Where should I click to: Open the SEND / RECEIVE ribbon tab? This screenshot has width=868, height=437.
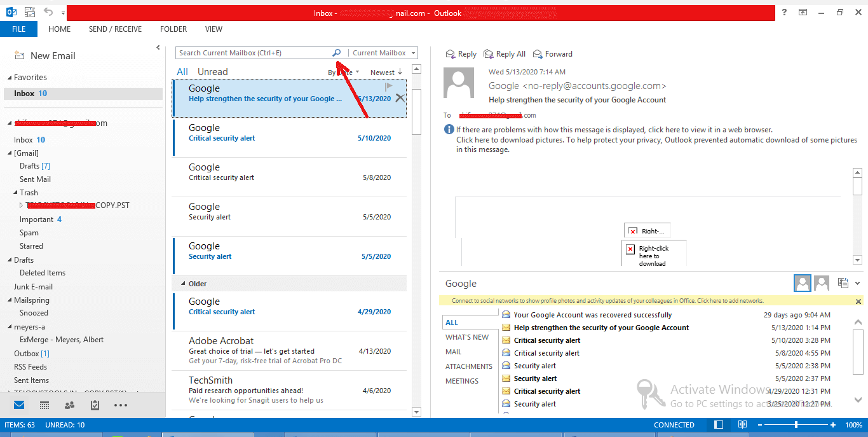point(115,29)
